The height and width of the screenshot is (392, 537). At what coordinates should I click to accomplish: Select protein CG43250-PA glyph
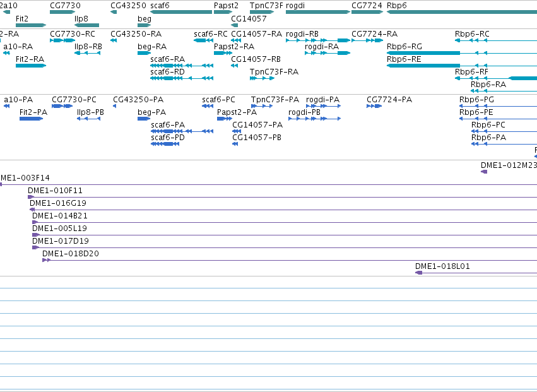[115, 106]
